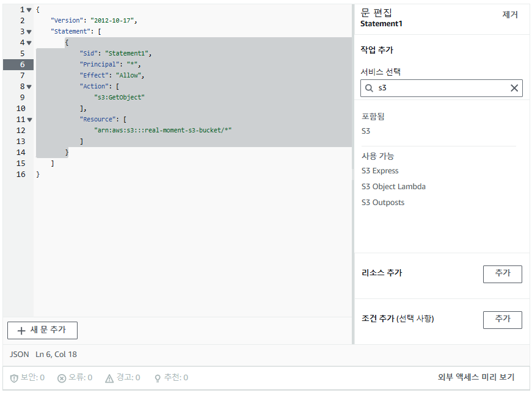
Task: Click the plus icon on 새 문 추가
Action: pos(21,331)
